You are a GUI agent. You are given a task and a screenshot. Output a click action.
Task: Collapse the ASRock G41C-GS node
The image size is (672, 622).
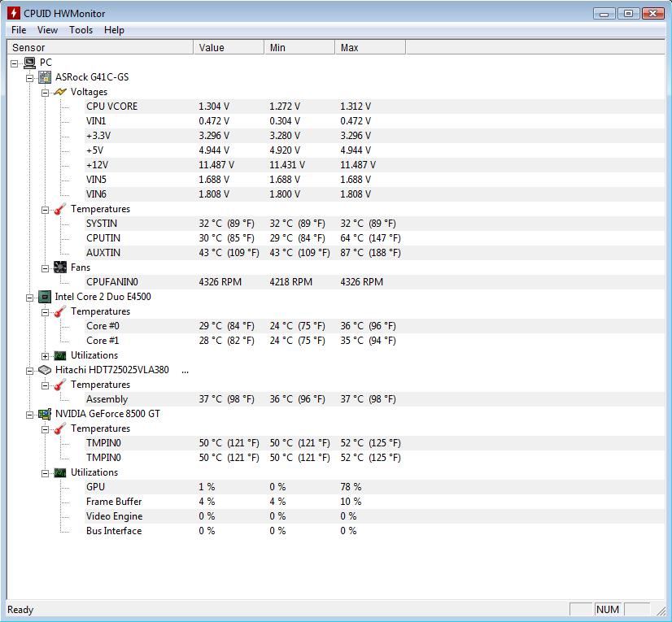pyautogui.click(x=29, y=78)
